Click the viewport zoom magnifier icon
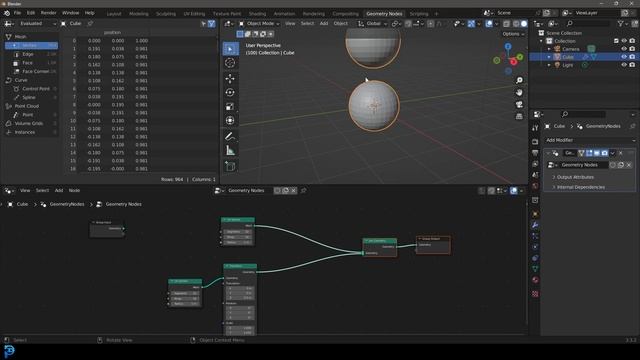640x360 pixels. pos(519,80)
